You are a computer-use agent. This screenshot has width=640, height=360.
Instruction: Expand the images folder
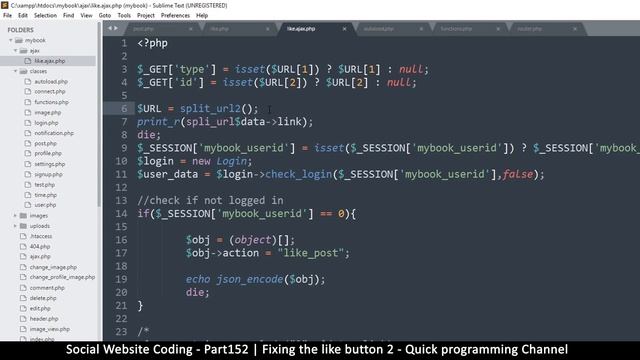(16, 216)
